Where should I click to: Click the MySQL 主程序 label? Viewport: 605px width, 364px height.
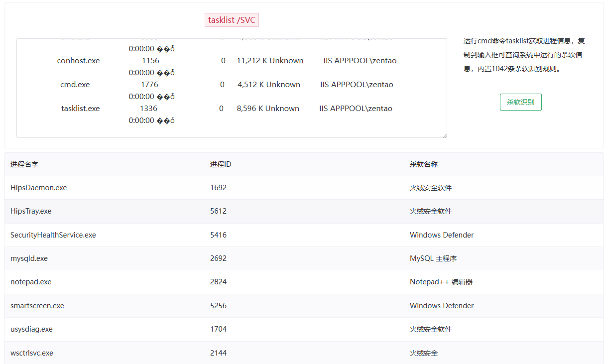coord(433,258)
